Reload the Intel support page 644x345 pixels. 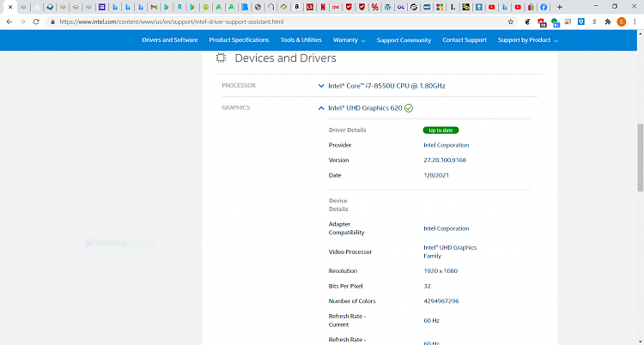(x=36, y=21)
